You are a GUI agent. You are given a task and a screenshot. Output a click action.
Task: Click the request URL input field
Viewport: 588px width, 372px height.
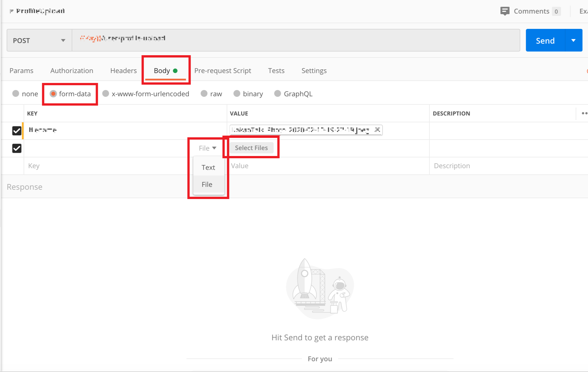pos(296,40)
